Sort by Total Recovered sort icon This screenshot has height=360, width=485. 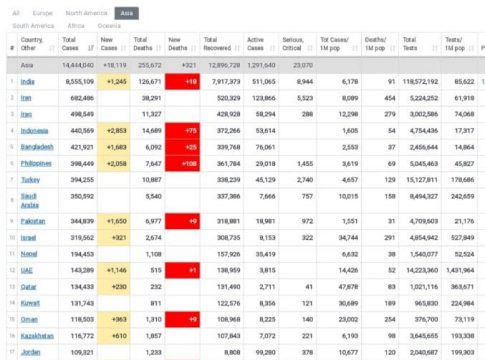click(237, 48)
